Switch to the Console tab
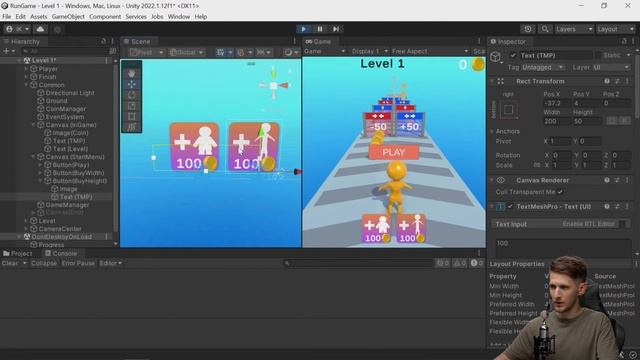The width and height of the screenshot is (640, 360). pos(61,253)
